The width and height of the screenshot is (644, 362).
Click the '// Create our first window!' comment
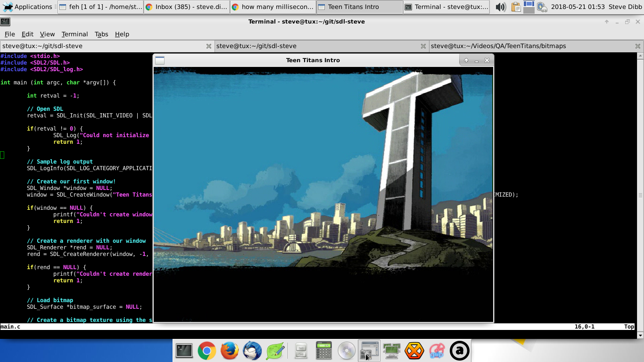pyautogui.click(x=71, y=181)
